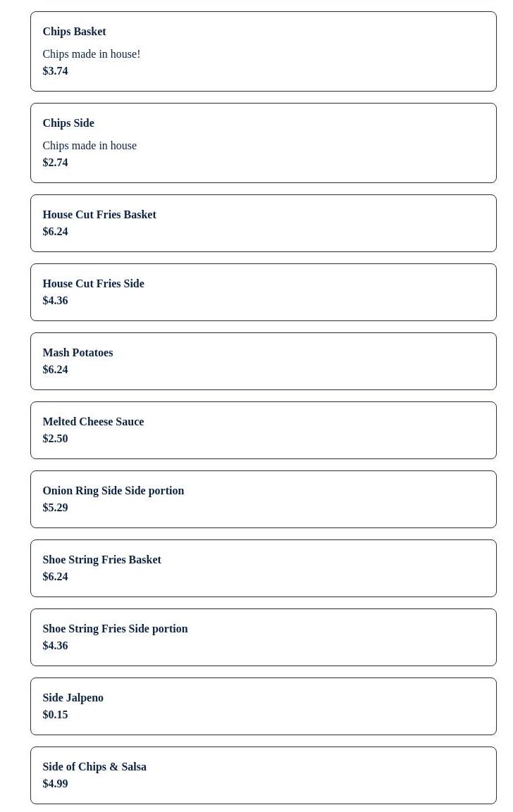Choose Shoe String Fries Side portion
Viewport: 513px width, 812px height.
(264, 637)
